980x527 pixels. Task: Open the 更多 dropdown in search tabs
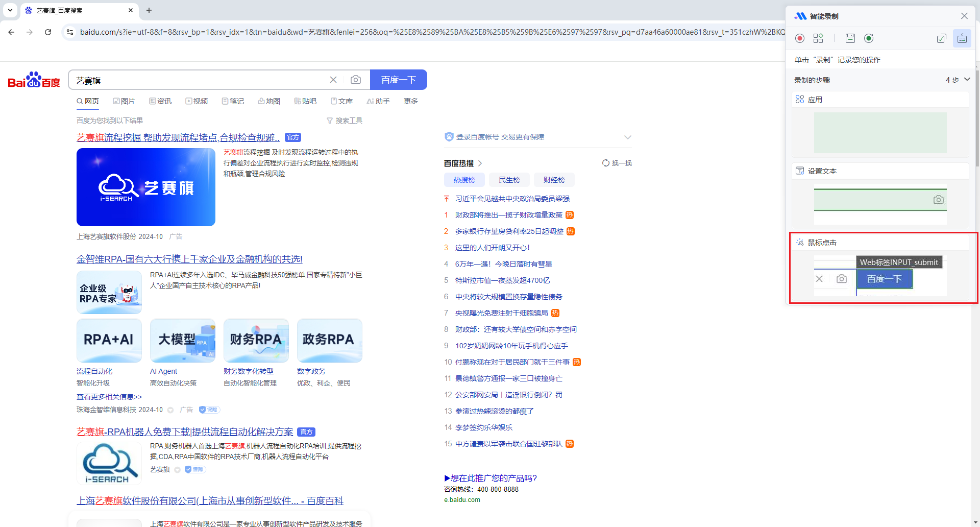pos(410,101)
